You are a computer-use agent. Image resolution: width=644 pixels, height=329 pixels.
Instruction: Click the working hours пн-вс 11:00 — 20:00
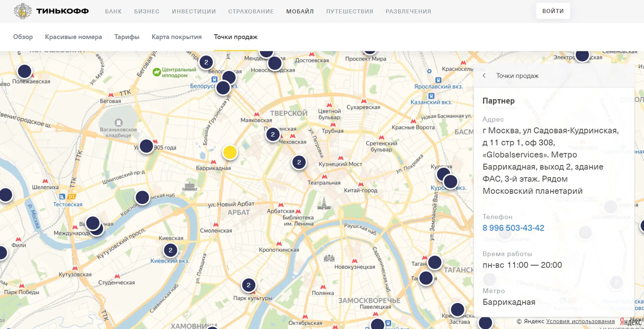(x=522, y=265)
